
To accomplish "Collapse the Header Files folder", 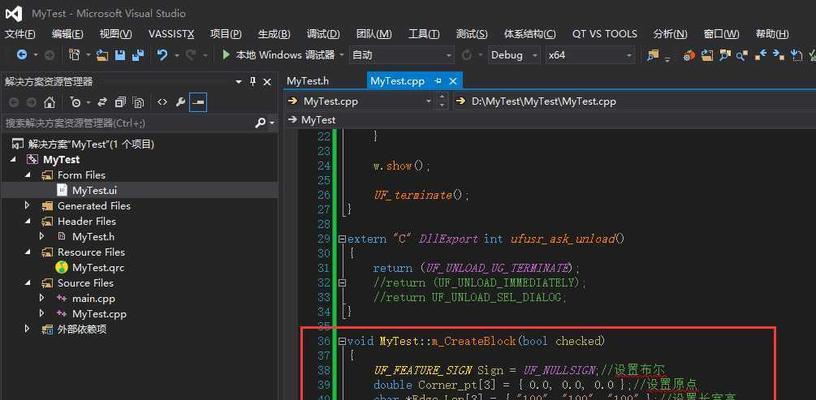I will pos(28,222).
